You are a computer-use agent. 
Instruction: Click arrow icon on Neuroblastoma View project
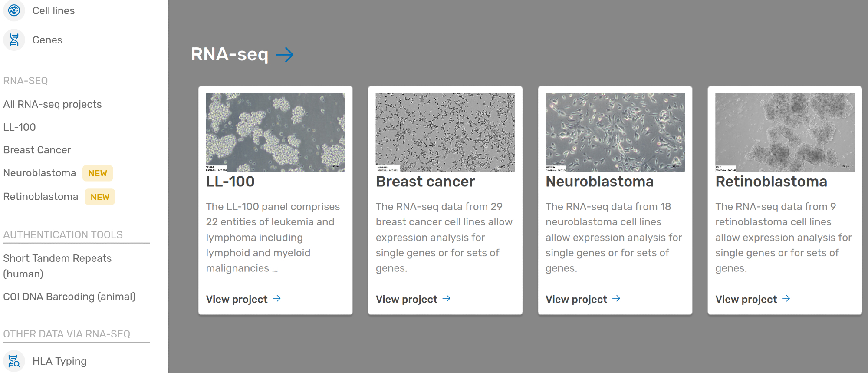(616, 299)
